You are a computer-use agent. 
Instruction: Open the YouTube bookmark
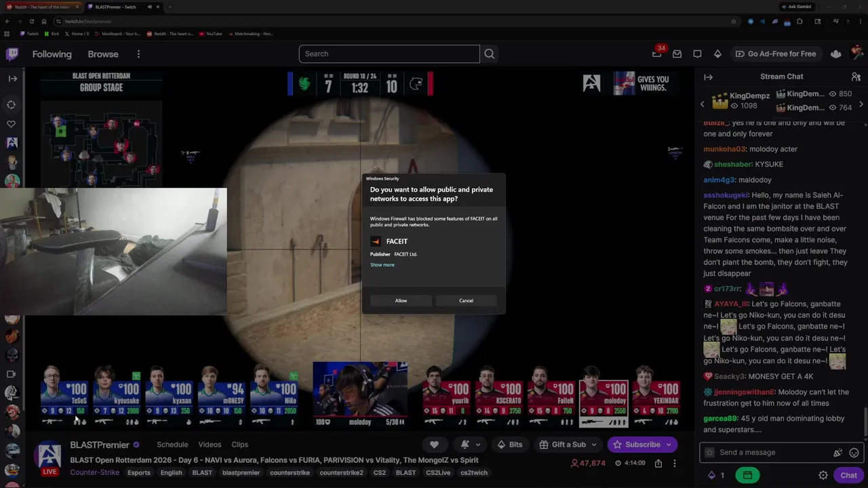click(211, 33)
